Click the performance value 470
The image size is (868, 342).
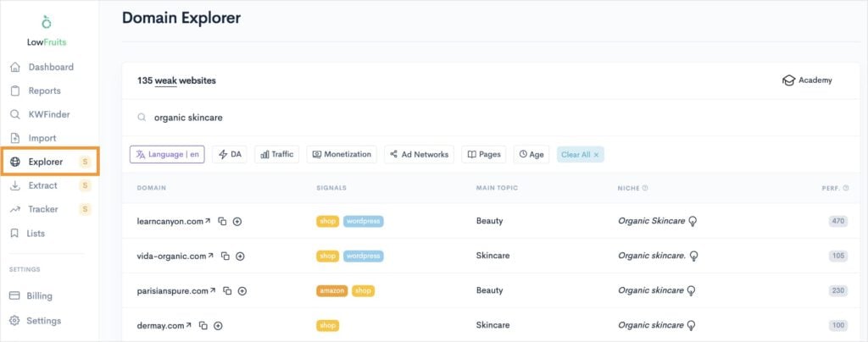click(x=838, y=222)
